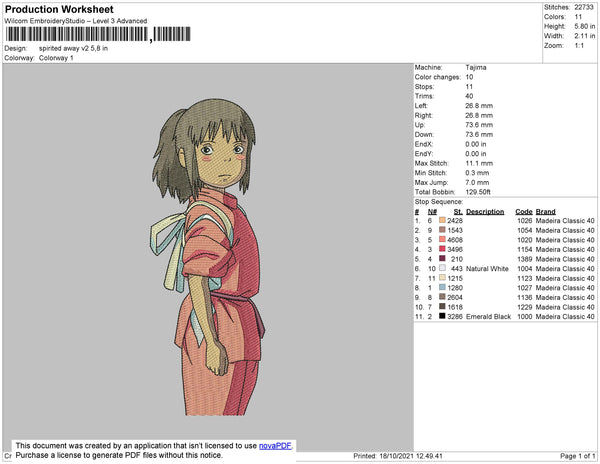Click the novaPDF hyperlink
Viewport: 600px width, 464px height.
coord(275,446)
